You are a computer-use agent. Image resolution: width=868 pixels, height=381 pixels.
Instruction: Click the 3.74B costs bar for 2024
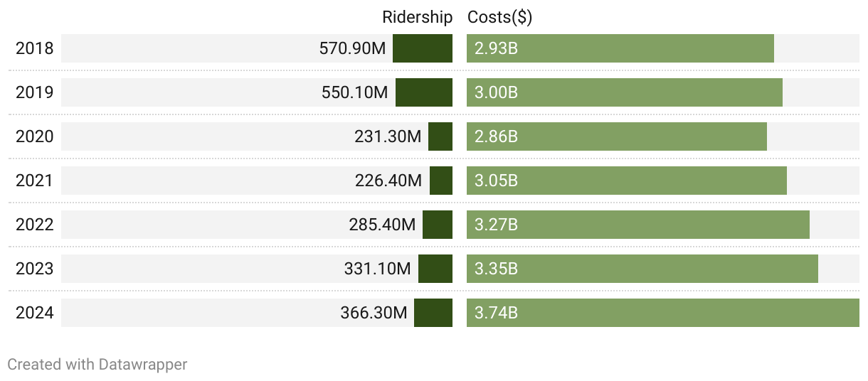click(x=663, y=313)
